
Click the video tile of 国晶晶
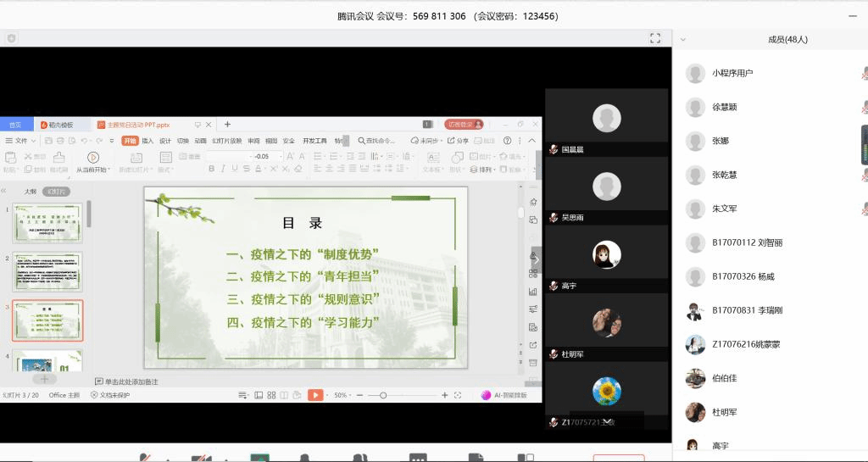click(606, 122)
